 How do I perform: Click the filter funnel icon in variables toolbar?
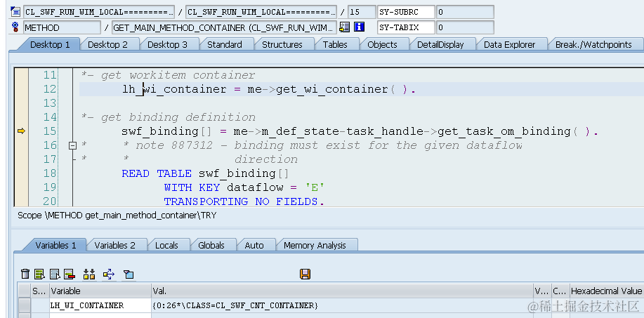(x=129, y=274)
